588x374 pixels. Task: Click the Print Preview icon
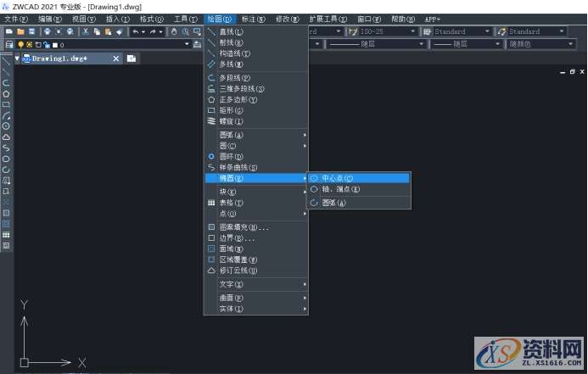pyautogui.click(x=59, y=31)
